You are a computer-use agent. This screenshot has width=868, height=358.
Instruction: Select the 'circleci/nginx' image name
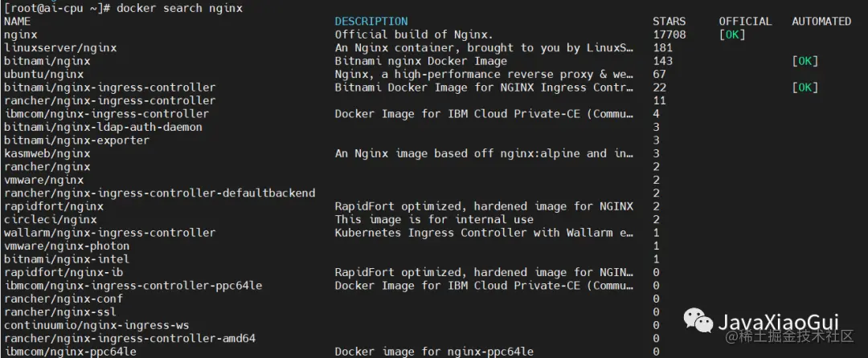(x=51, y=220)
